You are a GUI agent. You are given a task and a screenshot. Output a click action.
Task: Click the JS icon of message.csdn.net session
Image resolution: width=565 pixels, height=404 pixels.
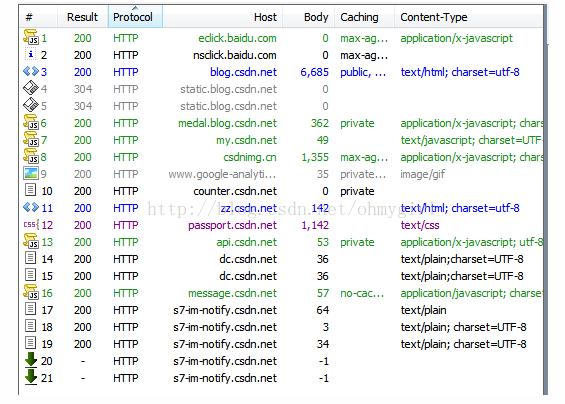31,292
